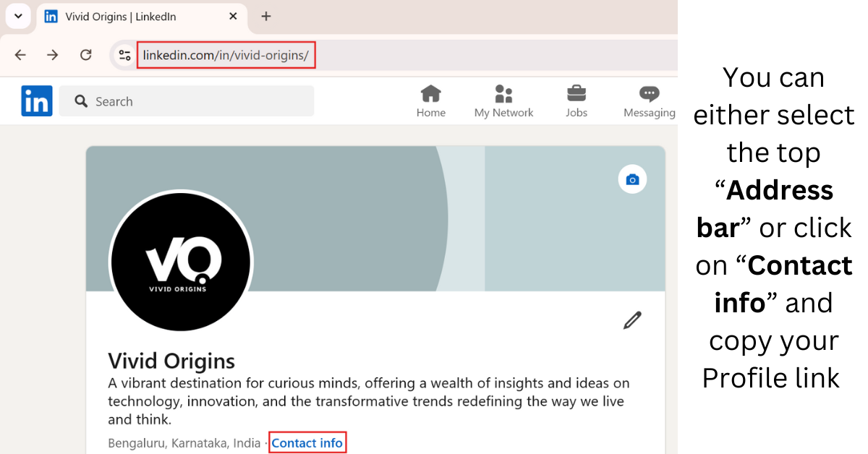Reload the page with refresh icon
Screen dimensions: 868x454
click(x=85, y=55)
